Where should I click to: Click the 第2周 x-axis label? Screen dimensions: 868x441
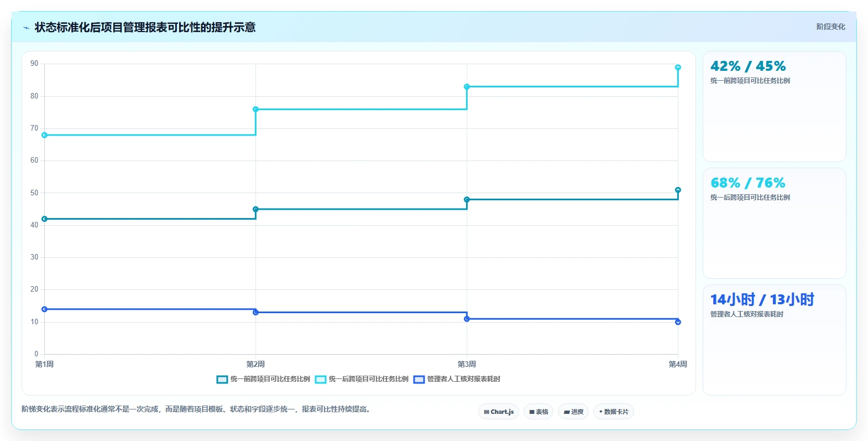255,364
